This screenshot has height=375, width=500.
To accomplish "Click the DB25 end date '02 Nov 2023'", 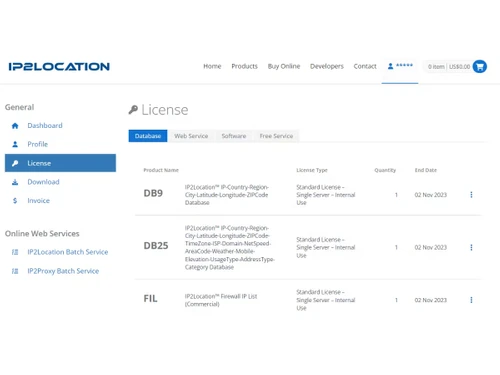I will pos(431,247).
